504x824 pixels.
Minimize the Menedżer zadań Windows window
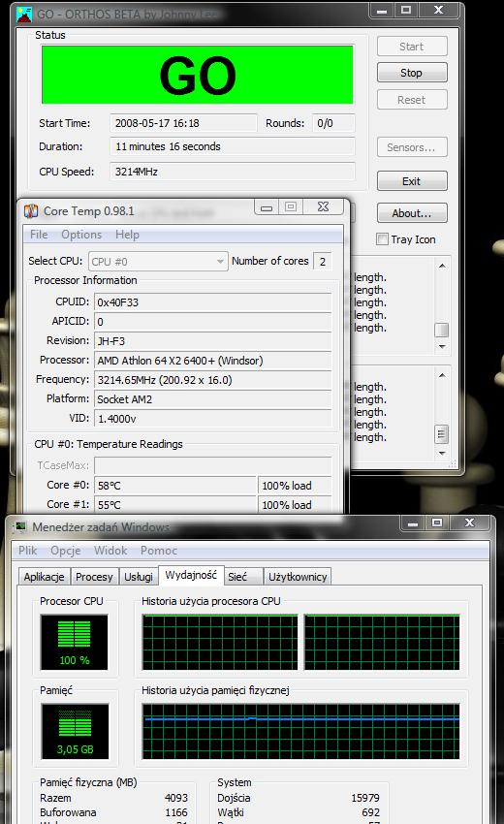(x=413, y=523)
